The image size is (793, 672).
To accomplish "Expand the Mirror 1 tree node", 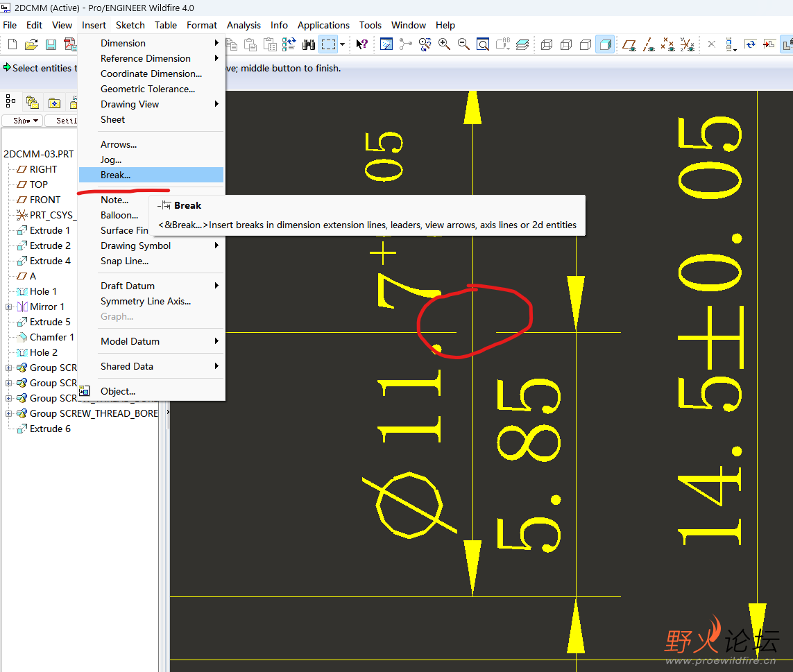I will 8,307.
